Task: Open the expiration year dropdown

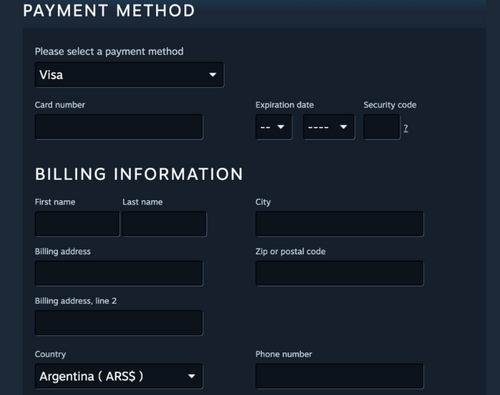Action: (x=329, y=127)
